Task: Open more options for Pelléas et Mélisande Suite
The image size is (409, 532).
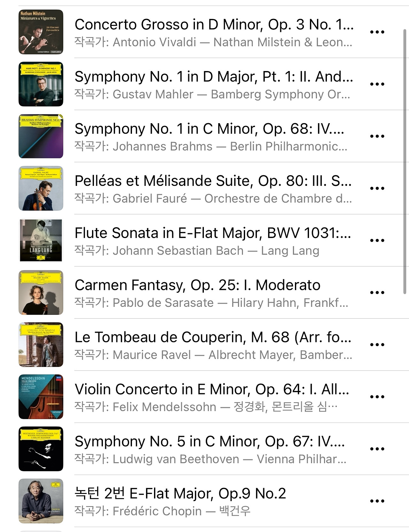Action: click(377, 188)
